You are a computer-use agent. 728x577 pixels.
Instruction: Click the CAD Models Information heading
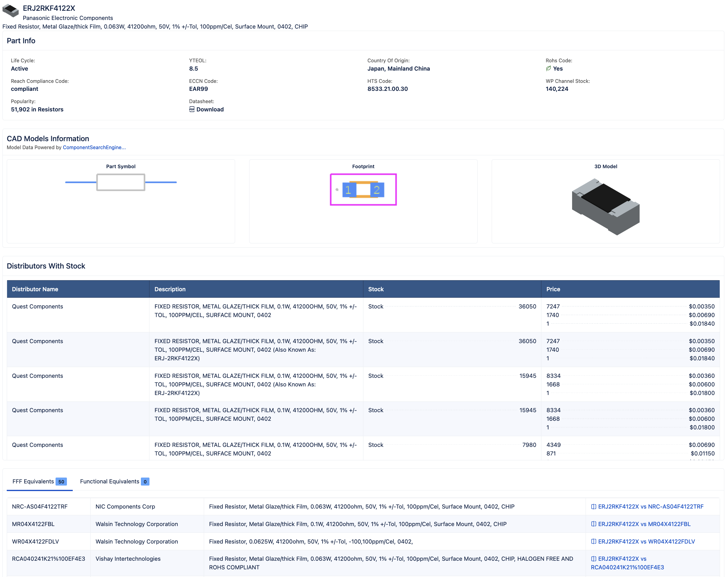(x=48, y=138)
